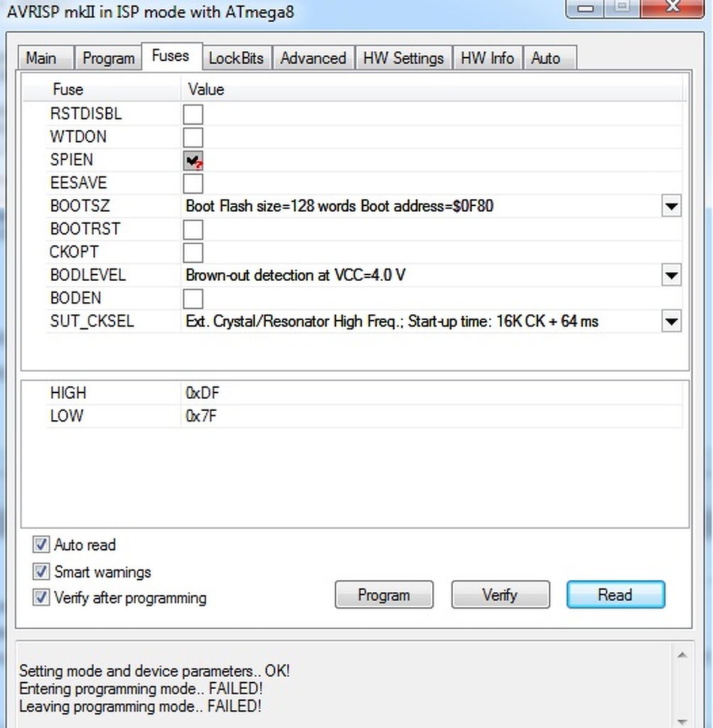Click the HIGH fuse byte label

click(68, 392)
